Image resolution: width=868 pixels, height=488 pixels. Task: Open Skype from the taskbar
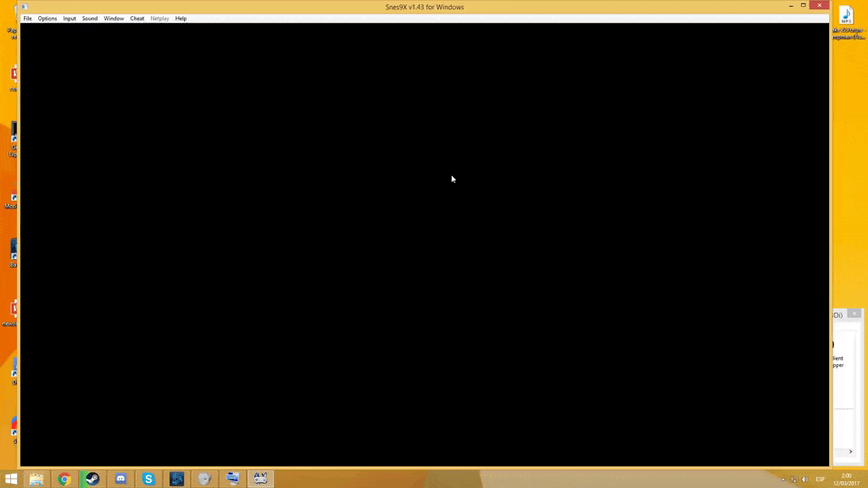click(x=148, y=479)
